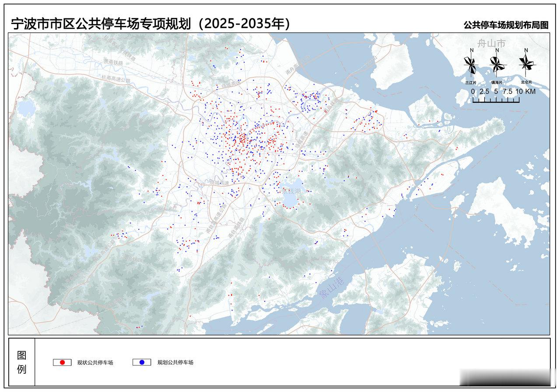Click the scale bar ruler graphic
The image size is (560, 392).
496,100
